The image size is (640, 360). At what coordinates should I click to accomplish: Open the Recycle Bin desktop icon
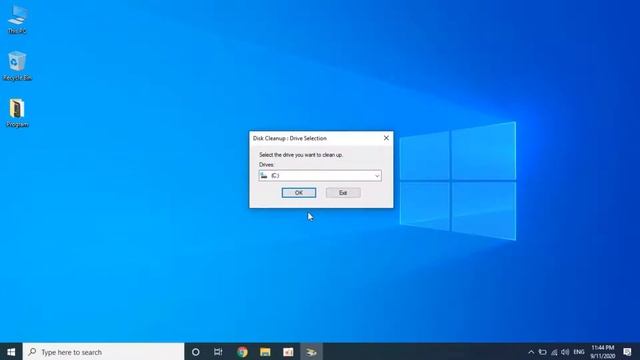click(x=17, y=66)
